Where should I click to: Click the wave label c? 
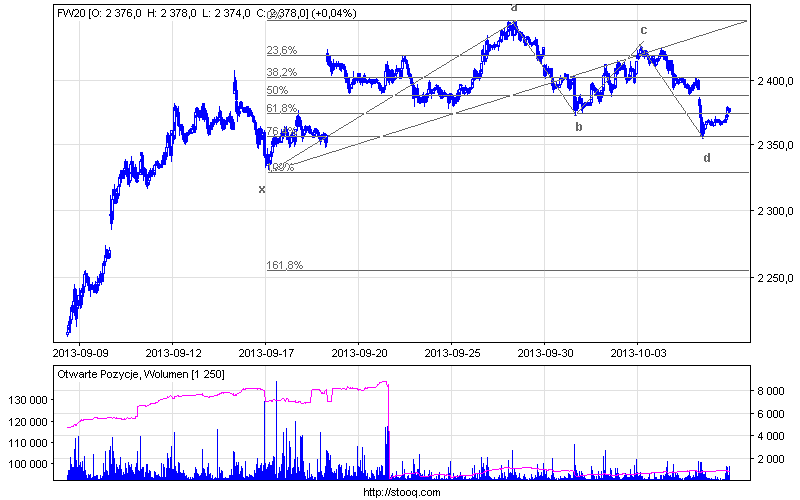pyautogui.click(x=643, y=30)
